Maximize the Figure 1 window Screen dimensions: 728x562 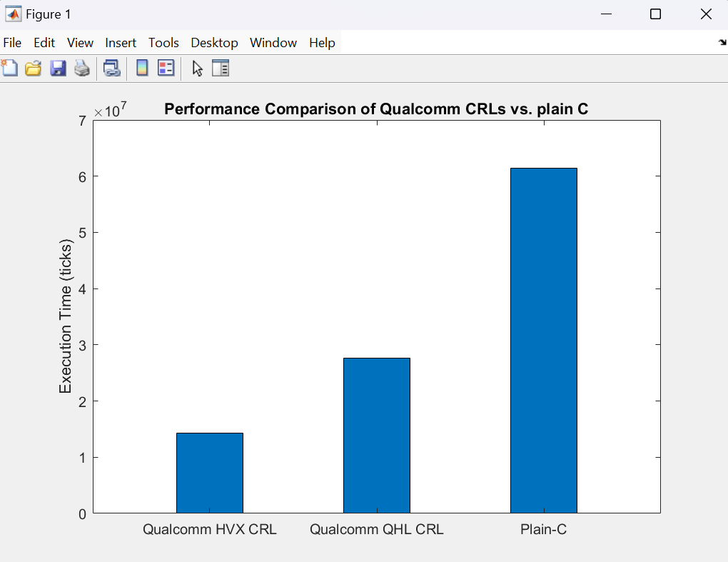click(655, 14)
